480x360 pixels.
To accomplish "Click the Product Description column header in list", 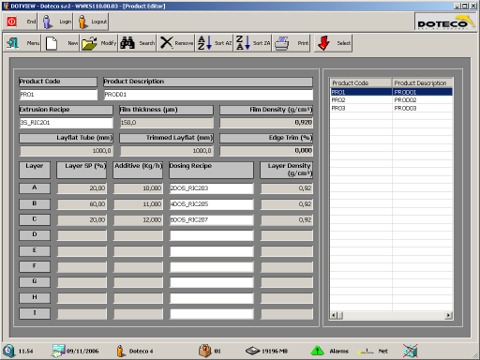I will [423, 83].
